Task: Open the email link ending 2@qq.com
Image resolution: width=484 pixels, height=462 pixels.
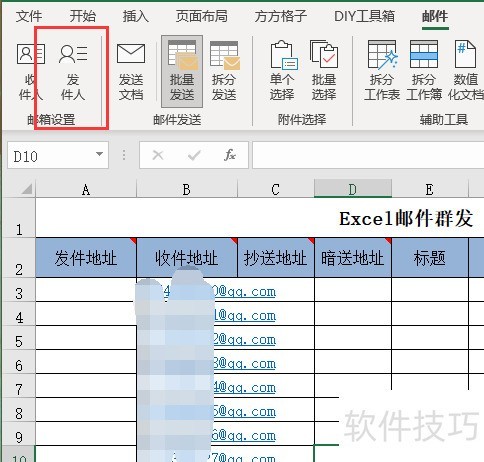Action: click(245, 340)
